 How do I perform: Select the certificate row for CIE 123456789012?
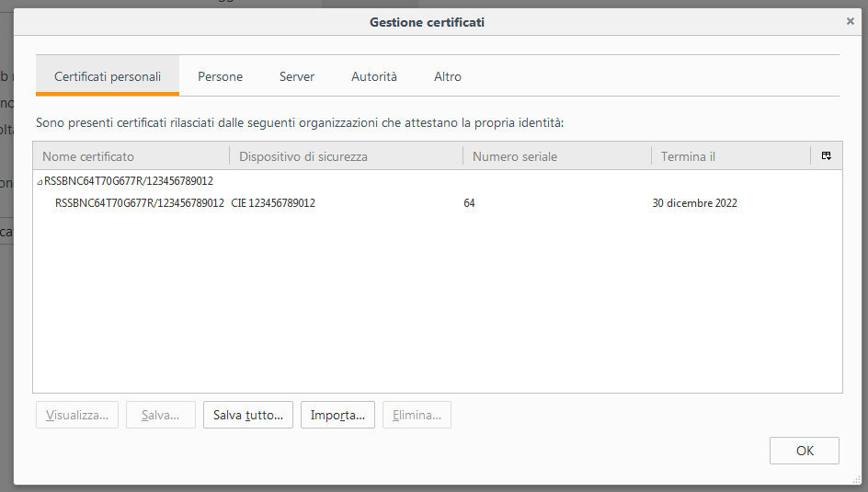click(x=438, y=203)
